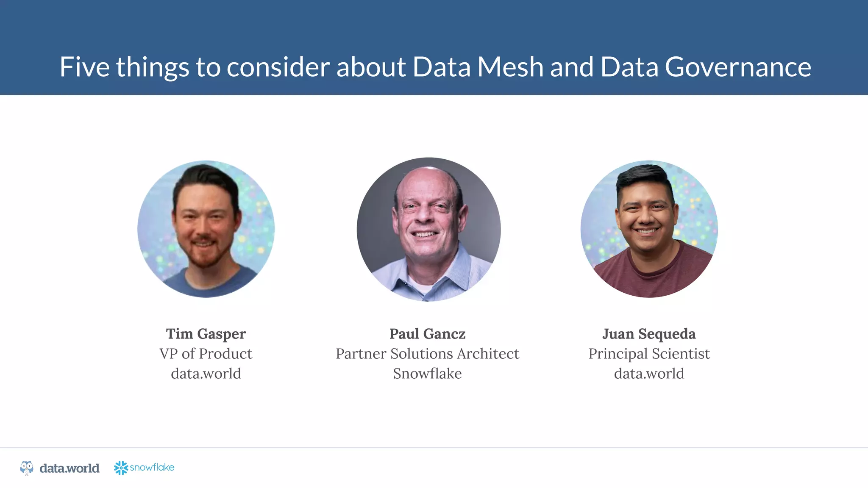Viewport: 868px width, 488px height.
Task: Click the word 'consider' in the title
Action: click(278, 67)
